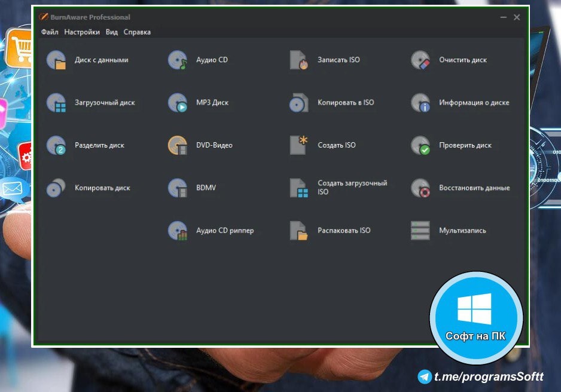Click the Аудио CD label

[212, 60]
